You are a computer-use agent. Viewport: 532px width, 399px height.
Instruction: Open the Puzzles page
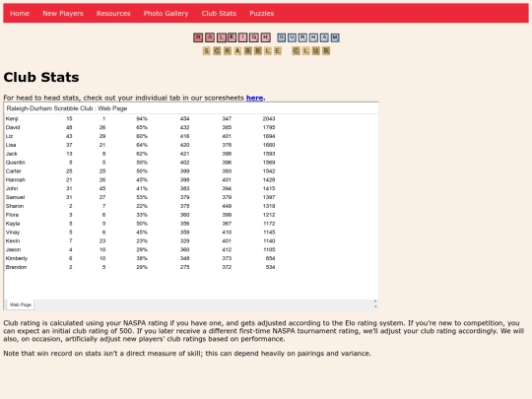262,14
